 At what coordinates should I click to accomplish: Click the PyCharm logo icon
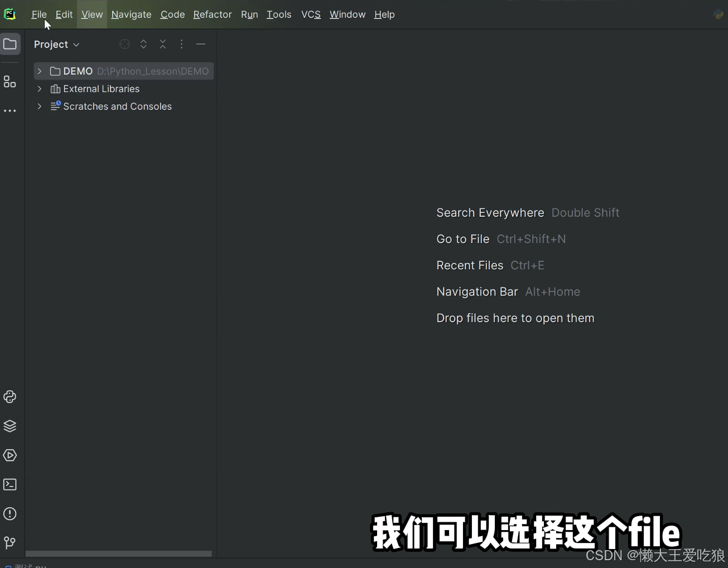coord(10,14)
